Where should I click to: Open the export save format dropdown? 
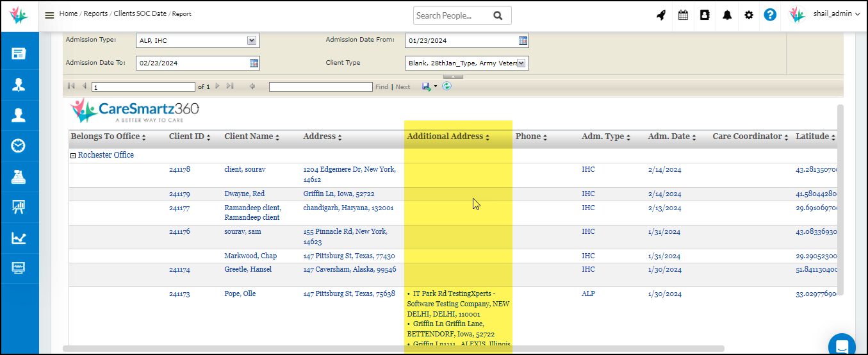[x=436, y=87]
